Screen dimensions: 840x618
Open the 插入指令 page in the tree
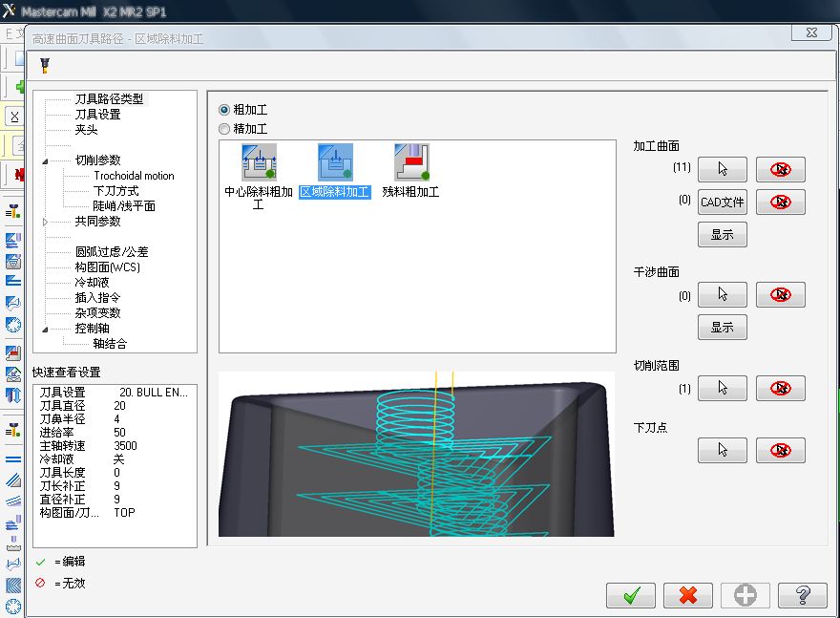(x=97, y=297)
